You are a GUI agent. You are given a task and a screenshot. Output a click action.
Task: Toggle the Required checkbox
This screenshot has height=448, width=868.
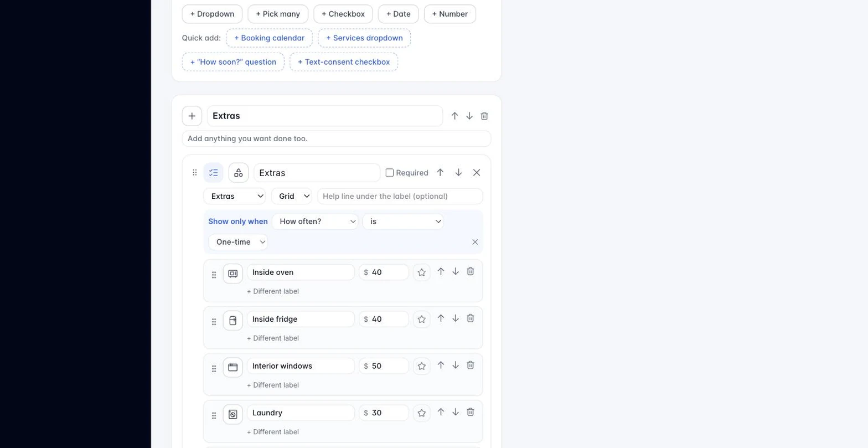pos(390,173)
